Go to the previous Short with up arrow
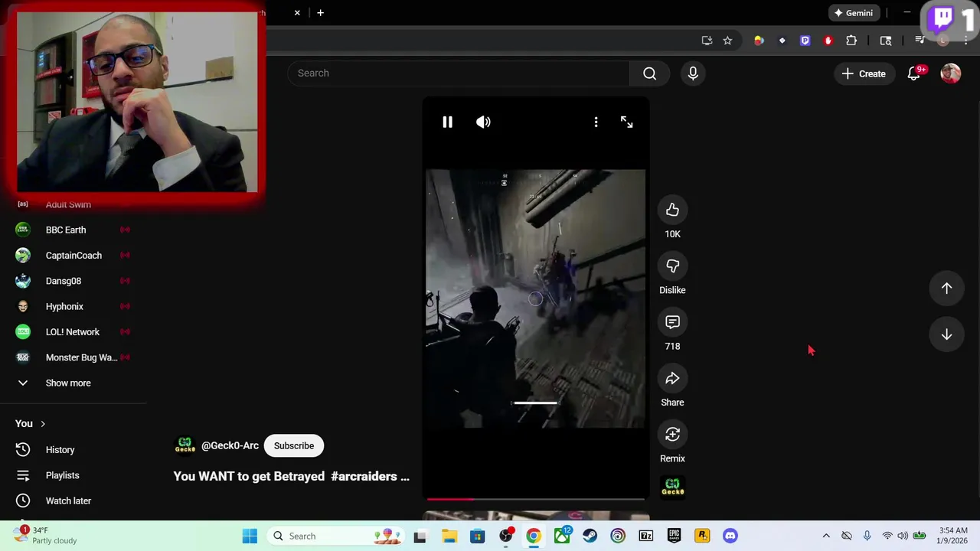980x551 pixels. pyautogui.click(x=946, y=289)
